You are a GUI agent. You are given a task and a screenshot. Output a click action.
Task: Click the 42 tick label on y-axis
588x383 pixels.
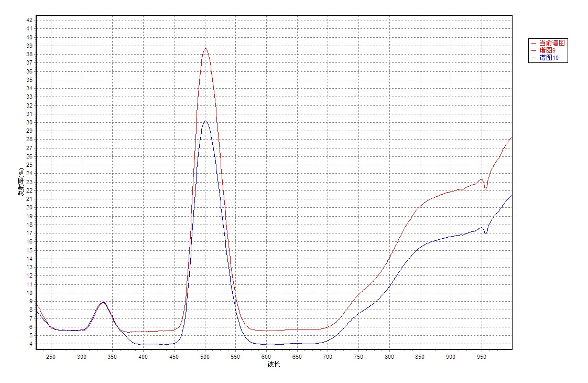[x=29, y=20]
